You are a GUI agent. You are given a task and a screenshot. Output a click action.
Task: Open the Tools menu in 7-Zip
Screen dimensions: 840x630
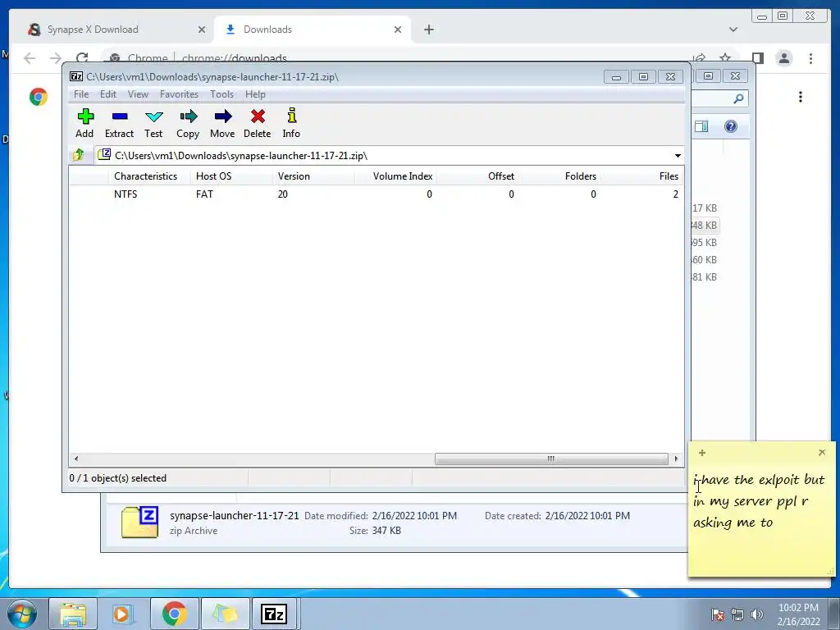pos(221,94)
